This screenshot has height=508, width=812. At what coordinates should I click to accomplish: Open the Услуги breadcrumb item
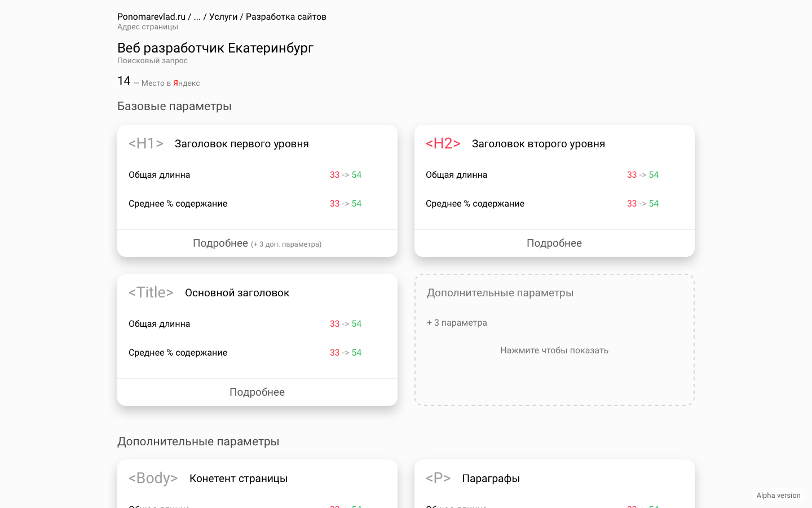point(223,17)
